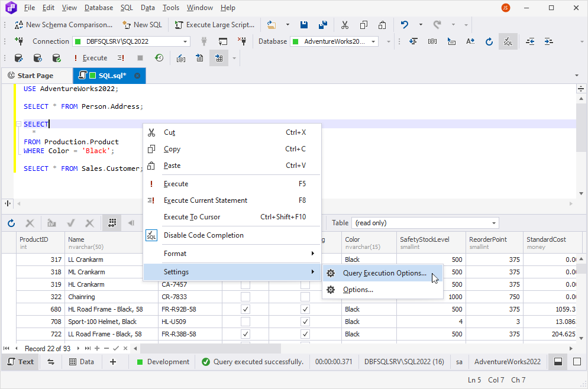
Task: Click gear icon next to Query Execution Options
Action: (330, 273)
